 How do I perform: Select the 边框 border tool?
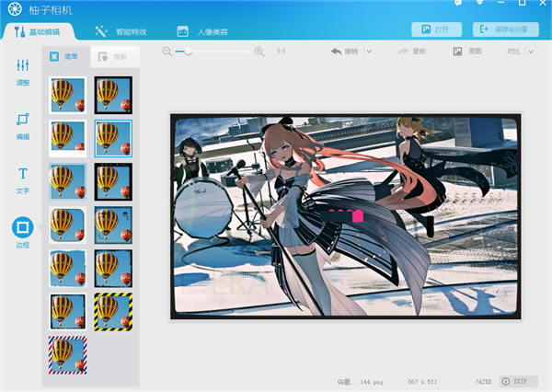23,233
